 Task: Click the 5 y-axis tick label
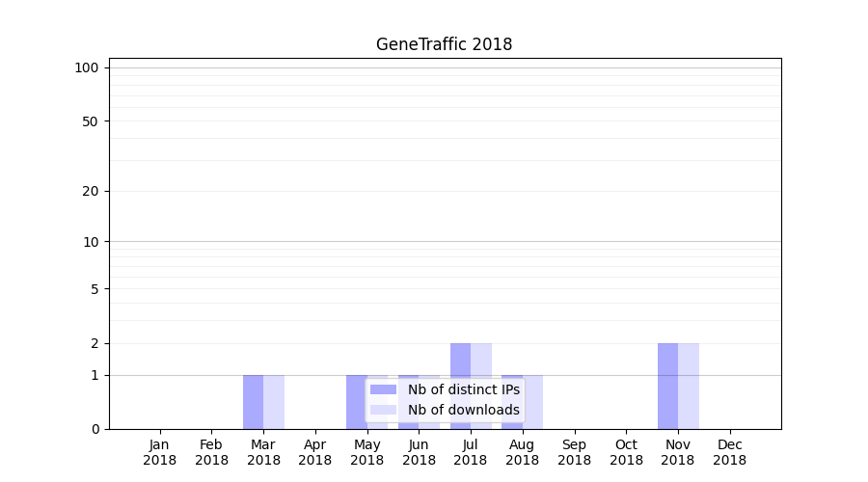(95, 289)
